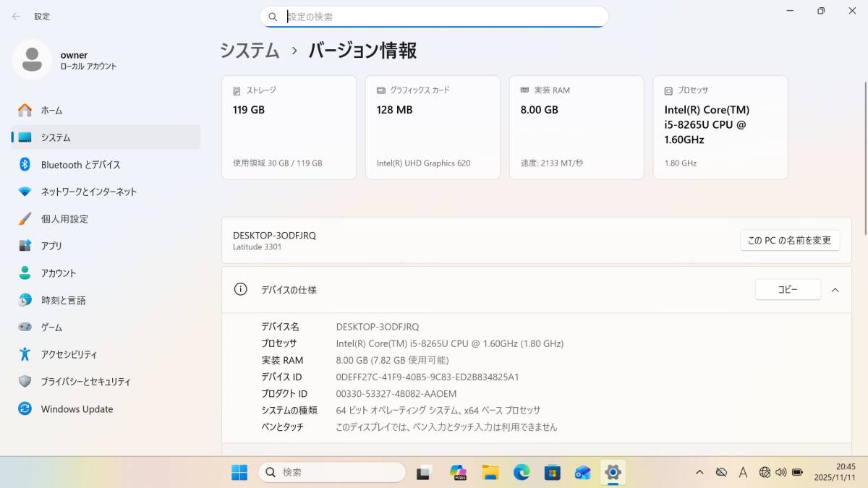Expand hidden icons in the system tray
The width and height of the screenshot is (868, 488).
coord(699,471)
